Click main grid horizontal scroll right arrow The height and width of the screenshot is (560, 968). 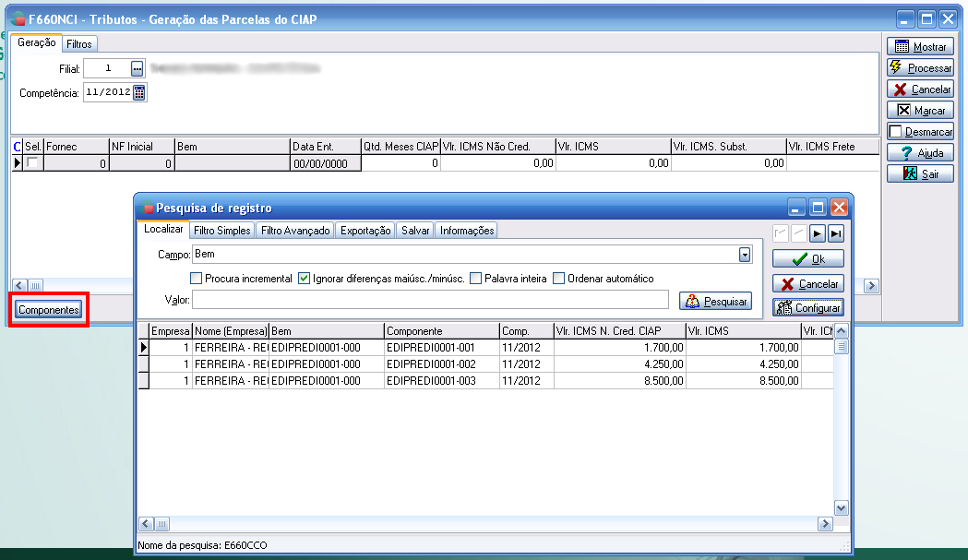point(871,285)
